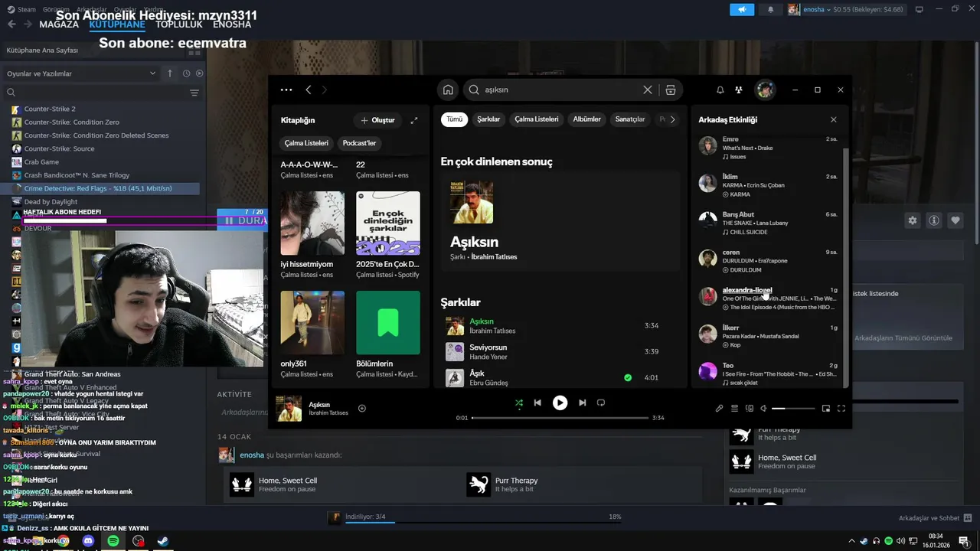
Task: Open the Bölümlerin playlist tile
Action: [387, 322]
